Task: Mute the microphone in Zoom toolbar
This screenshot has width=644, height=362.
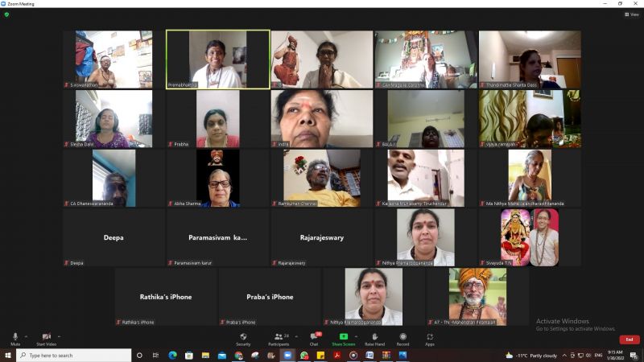Action: coord(15,339)
